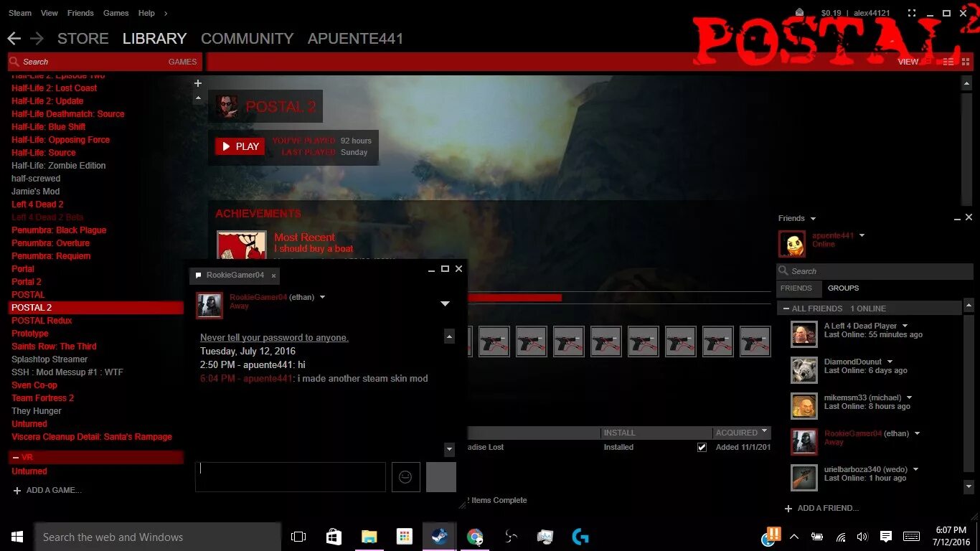This screenshot has width=980, height=551.
Task: Go back with the left arrow
Action: 14,38
